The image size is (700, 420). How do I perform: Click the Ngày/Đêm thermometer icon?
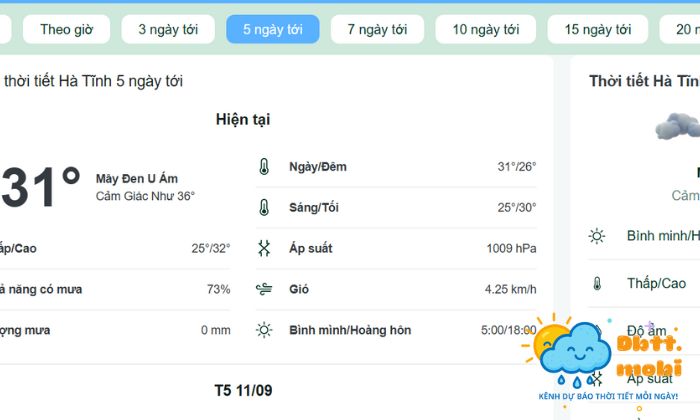tap(264, 167)
